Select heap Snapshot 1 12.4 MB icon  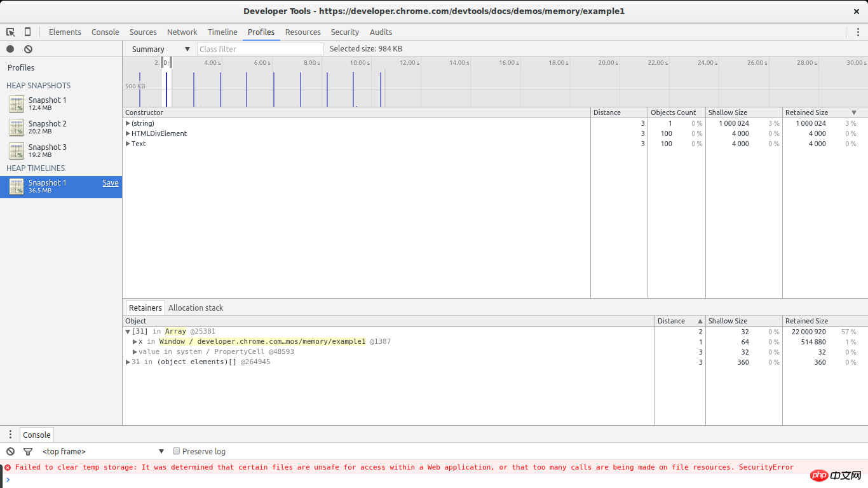pos(17,104)
